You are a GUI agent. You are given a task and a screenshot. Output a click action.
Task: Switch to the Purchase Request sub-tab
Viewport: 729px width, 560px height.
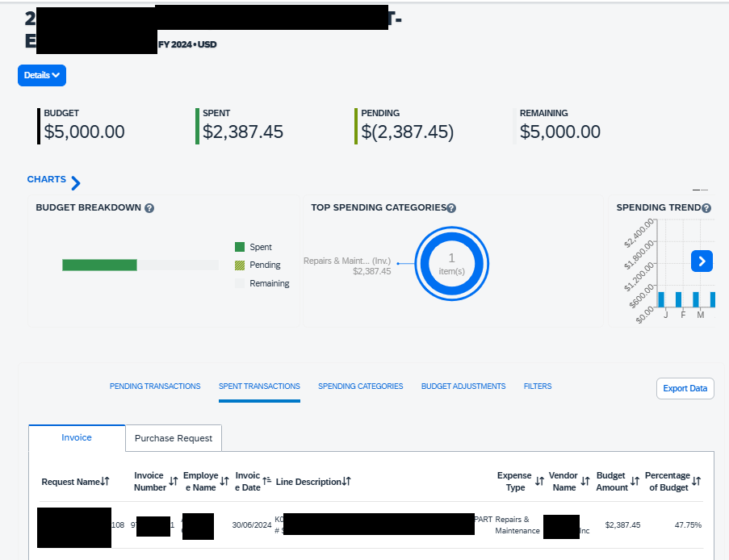(x=174, y=438)
